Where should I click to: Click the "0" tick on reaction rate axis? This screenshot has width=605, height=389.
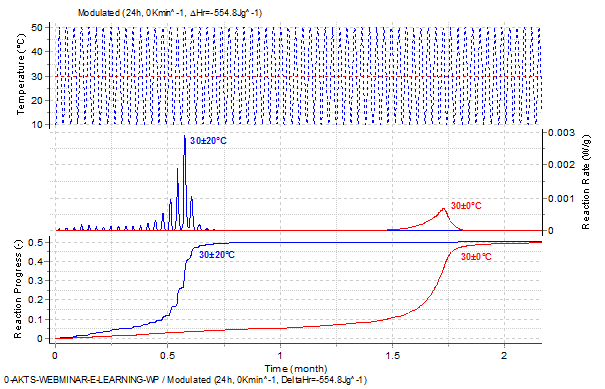(551, 231)
